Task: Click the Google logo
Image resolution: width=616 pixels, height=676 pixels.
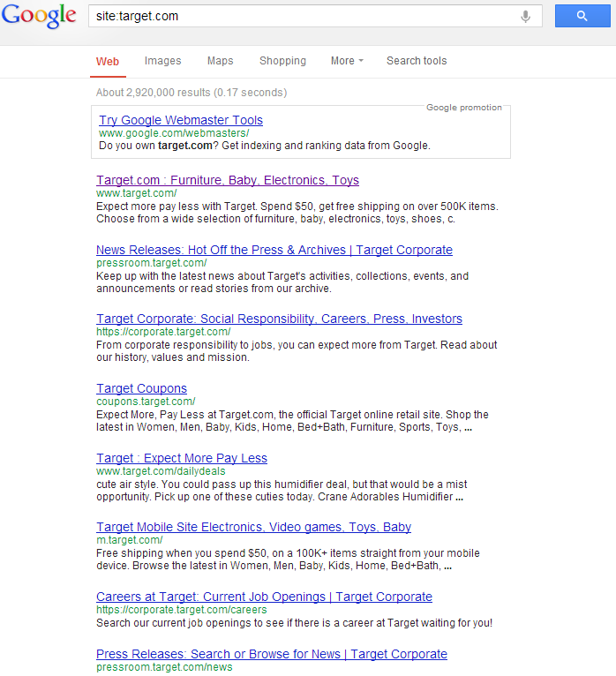Action: click(39, 17)
